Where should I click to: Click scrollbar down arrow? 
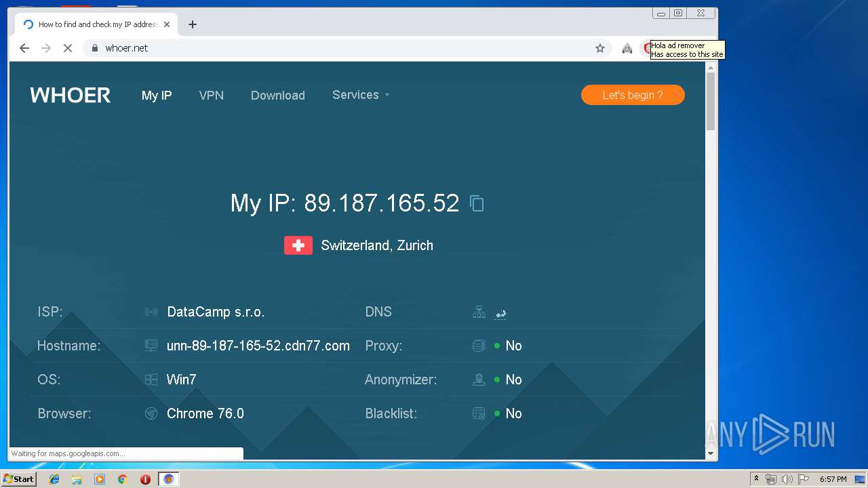point(711,453)
